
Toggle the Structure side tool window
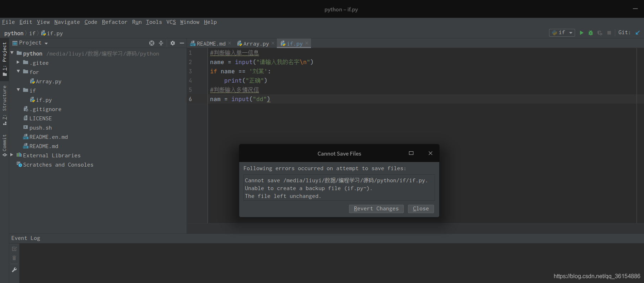pos(4,105)
